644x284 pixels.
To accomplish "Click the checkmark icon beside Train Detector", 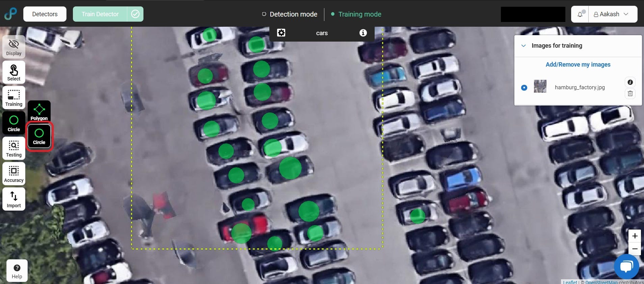I will [x=135, y=14].
